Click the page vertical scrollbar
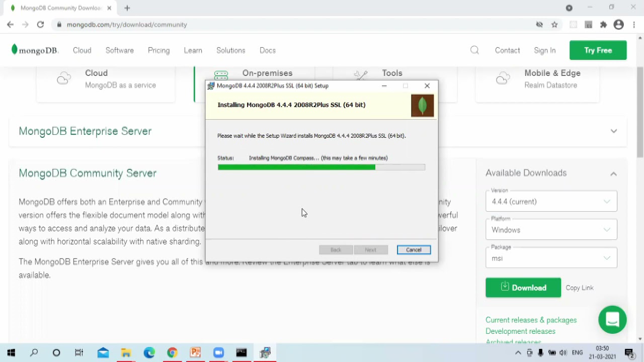Image resolution: width=644 pixels, height=362 pixels. point(640,113)
